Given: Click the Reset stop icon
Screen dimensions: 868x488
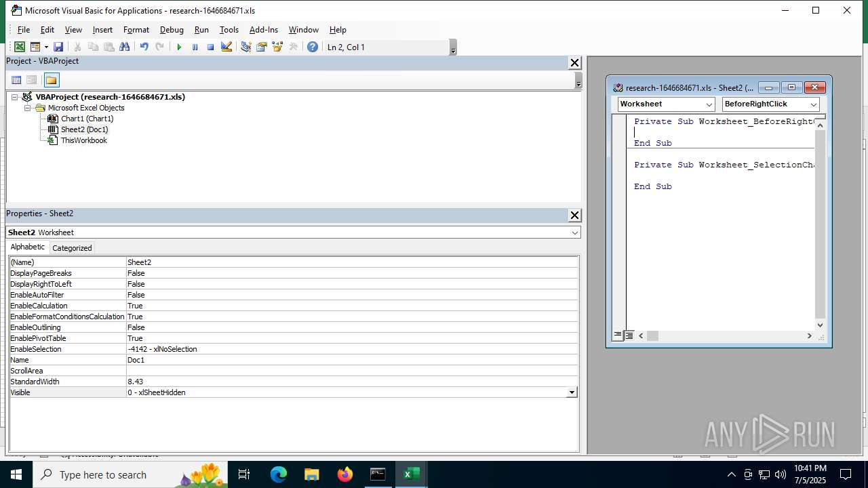Looking at the screenshot, I should [210, 47].
